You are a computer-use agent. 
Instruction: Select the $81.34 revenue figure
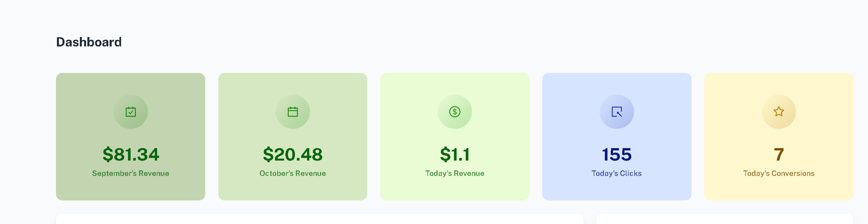coord(131,154)
